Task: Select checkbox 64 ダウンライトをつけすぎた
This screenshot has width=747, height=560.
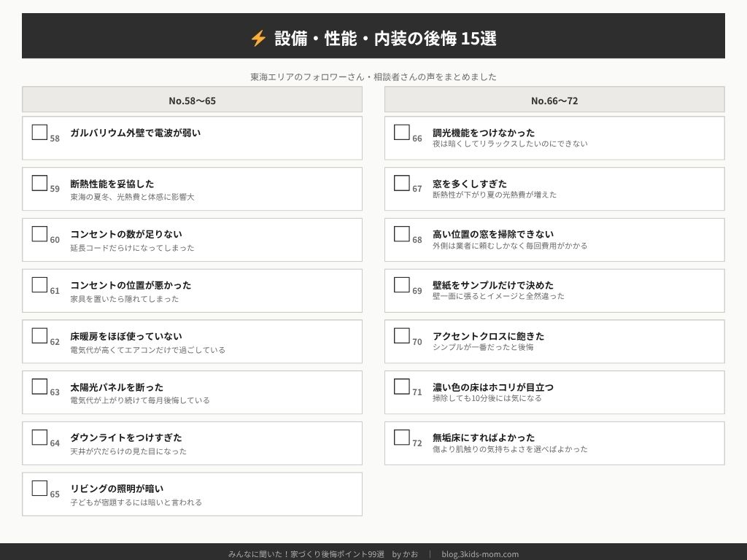Action: coord(39,437)
